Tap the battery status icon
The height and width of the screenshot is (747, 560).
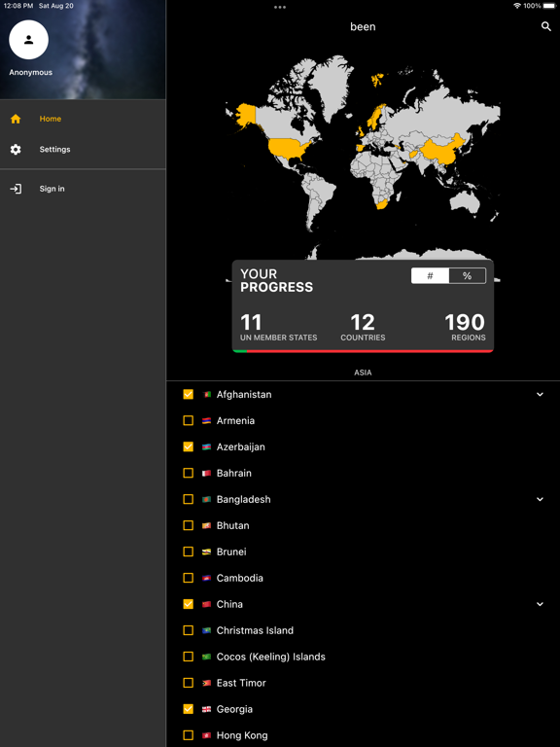549,6
